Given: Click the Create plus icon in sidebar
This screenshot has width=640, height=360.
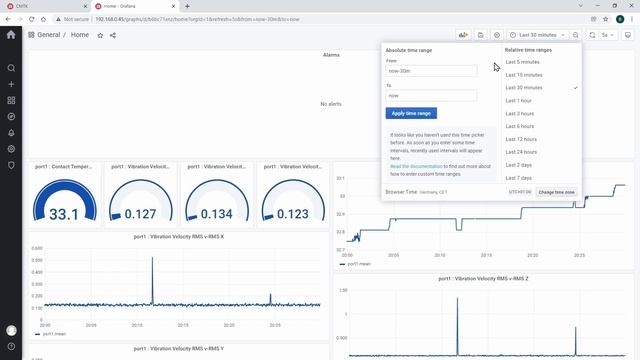Looking at the screenshot, I should click(x=11, y=84).
